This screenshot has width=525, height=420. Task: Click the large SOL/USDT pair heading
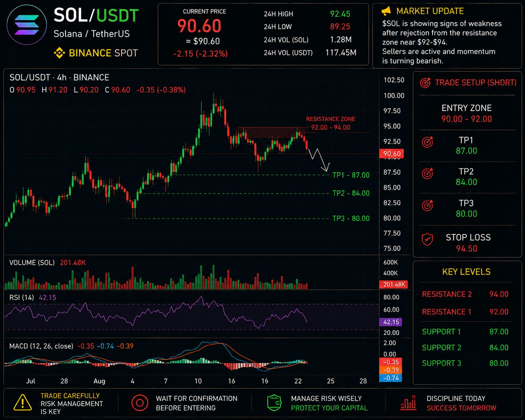(96, 15)
